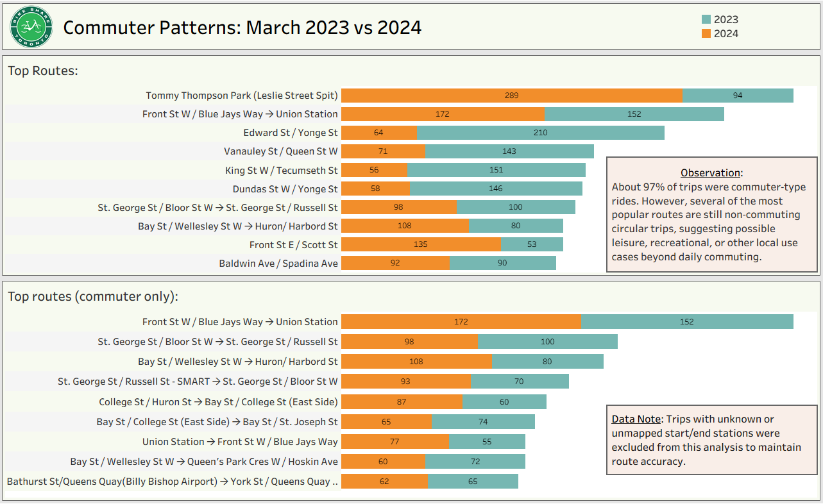Click the 'Top routes (commuter only):' section title

click(93, 296)
